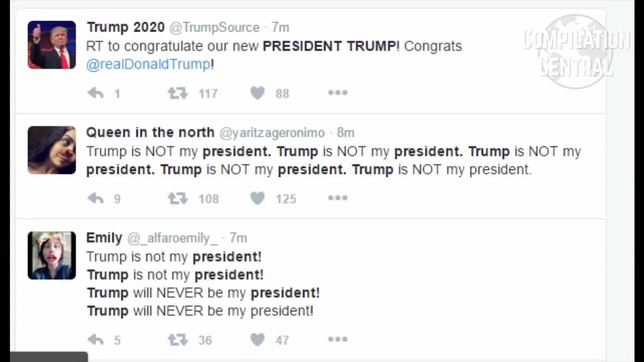Like Emily's tweet
This screenshot has height=362, width=644.
pyautogui.click(x=258, y=340)
